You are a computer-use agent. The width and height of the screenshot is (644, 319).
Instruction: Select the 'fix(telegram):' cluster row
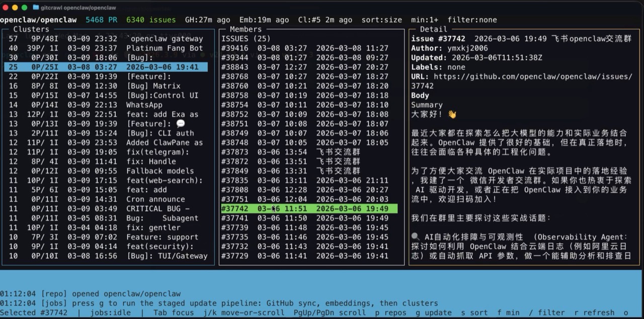106,152
